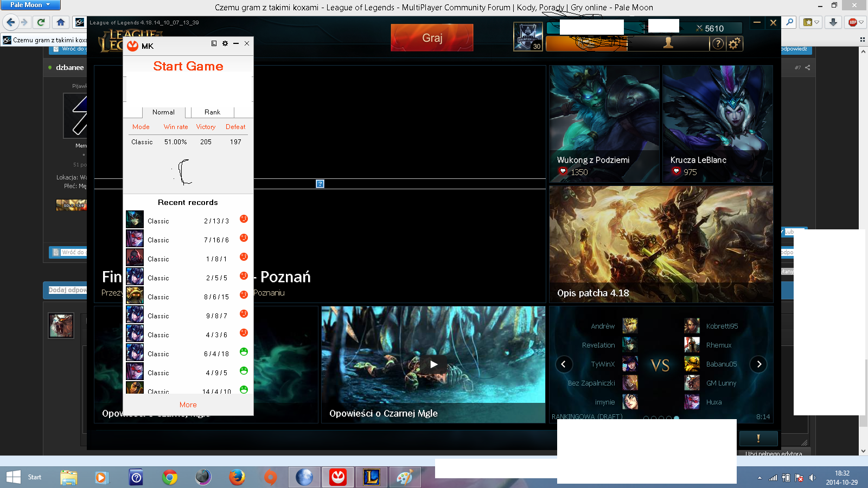Open the Pale Moon home page
This screenshot has height=488, width=868.
pos(61,22)
